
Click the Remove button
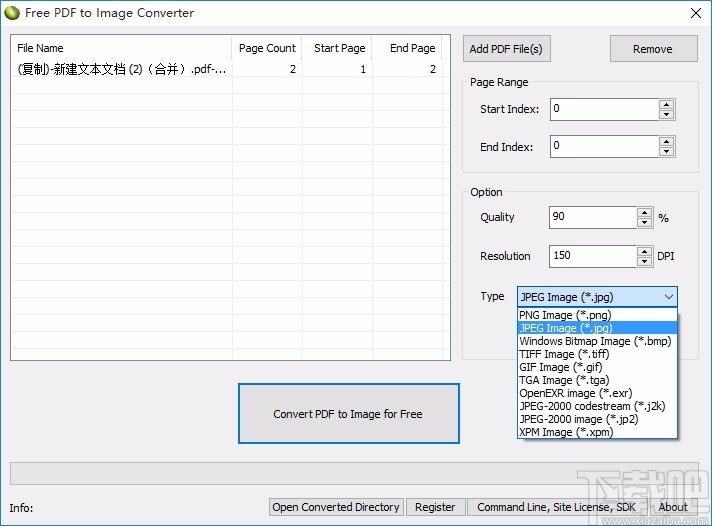pos(653,49)
